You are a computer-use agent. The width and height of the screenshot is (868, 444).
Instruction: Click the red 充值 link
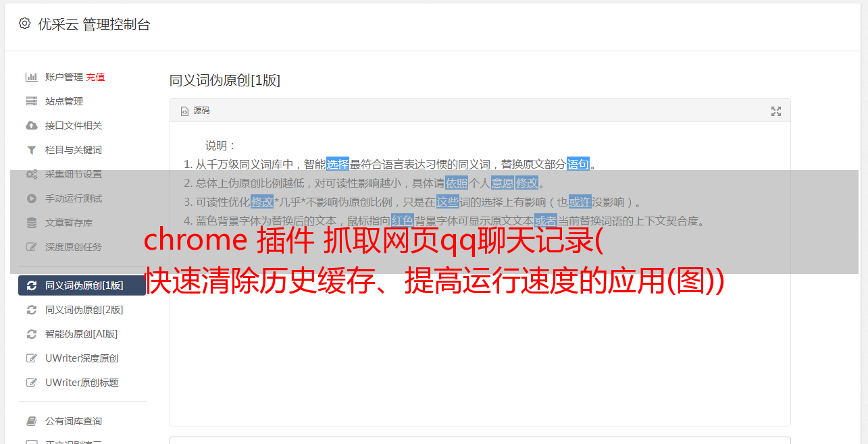point(95,77)
